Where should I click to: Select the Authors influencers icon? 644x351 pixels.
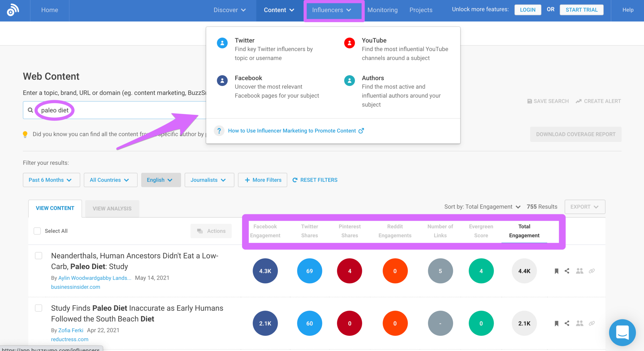[349, 81]
